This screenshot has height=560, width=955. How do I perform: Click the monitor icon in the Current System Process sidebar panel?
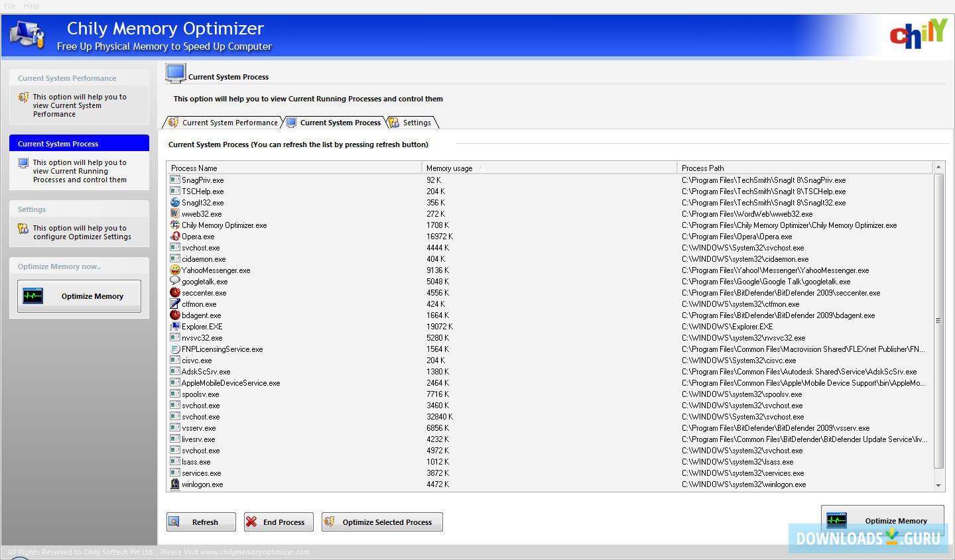(23, 163)
